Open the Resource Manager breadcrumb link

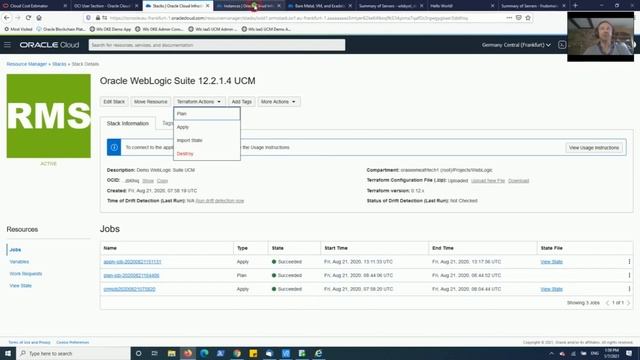tap(27, 64)
